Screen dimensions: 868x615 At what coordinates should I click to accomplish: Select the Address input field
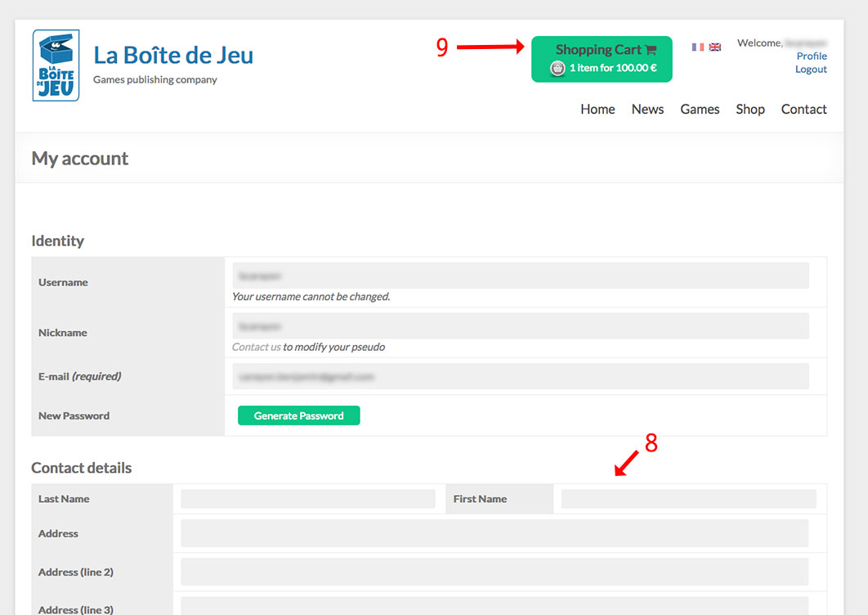[494, 533]
